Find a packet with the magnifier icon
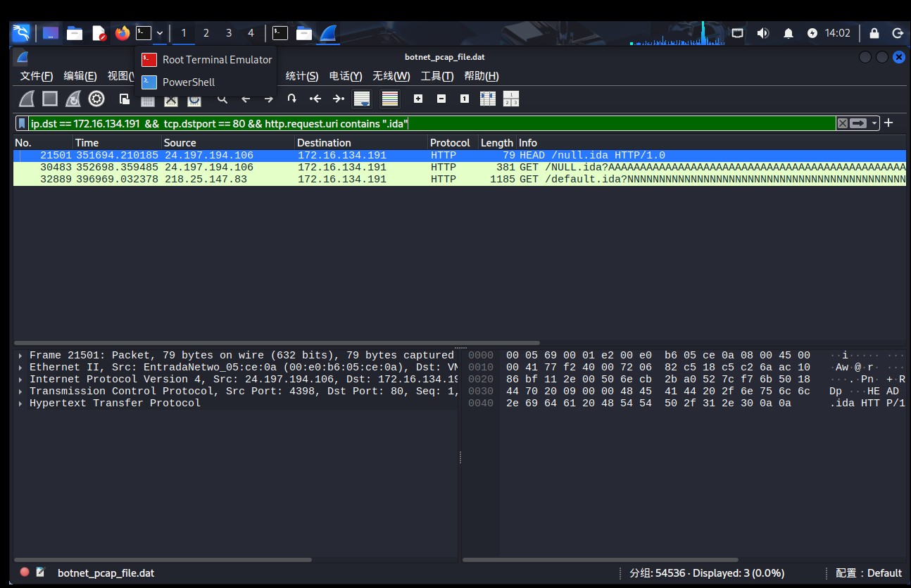911x588 pixels. pos(222,99)
